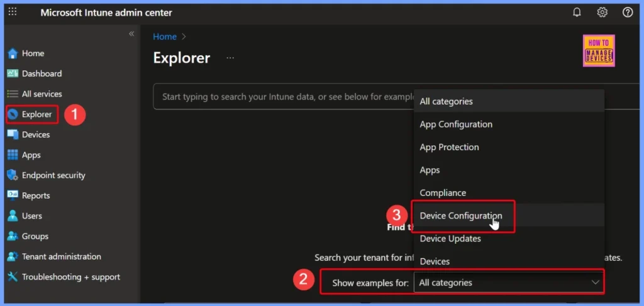Click the Dashboard chart icon

point(13,74)
